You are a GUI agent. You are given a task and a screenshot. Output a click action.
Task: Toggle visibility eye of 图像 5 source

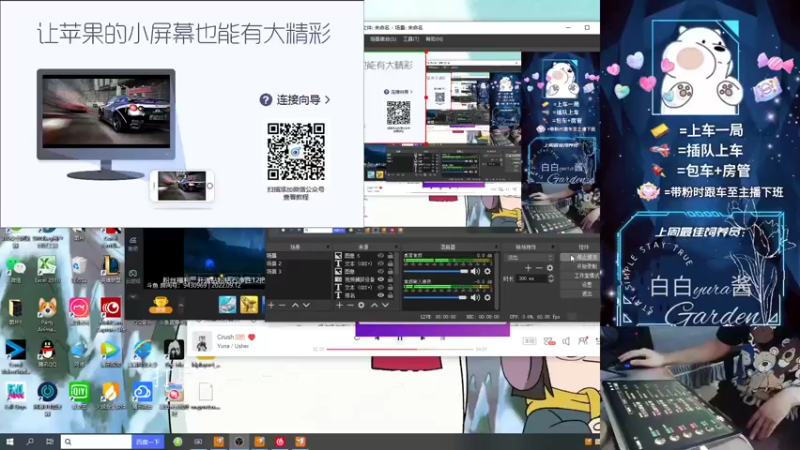click(x=381, y=256)
